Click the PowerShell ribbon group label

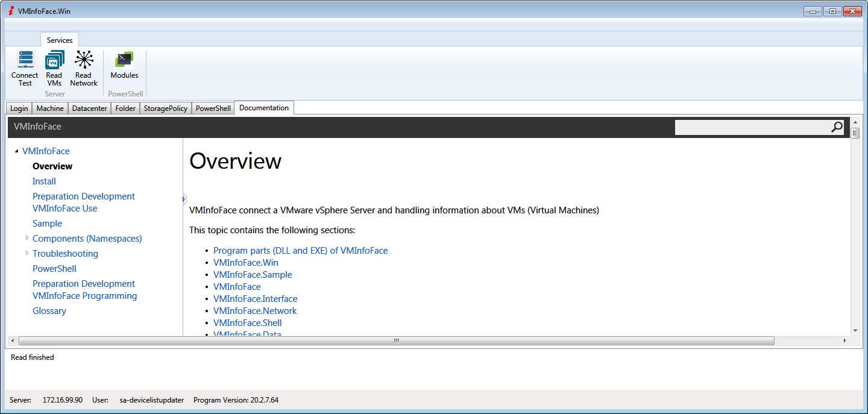coord(125,94)
